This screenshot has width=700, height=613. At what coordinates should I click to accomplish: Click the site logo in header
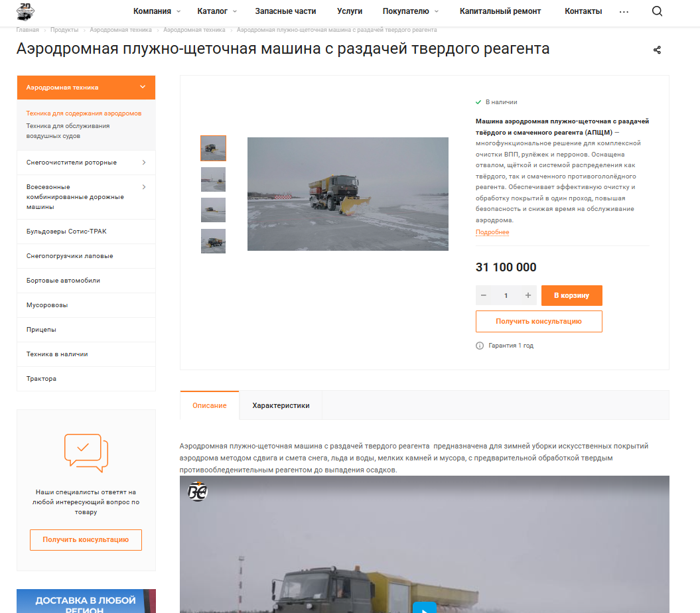click(x=25, y=11)
